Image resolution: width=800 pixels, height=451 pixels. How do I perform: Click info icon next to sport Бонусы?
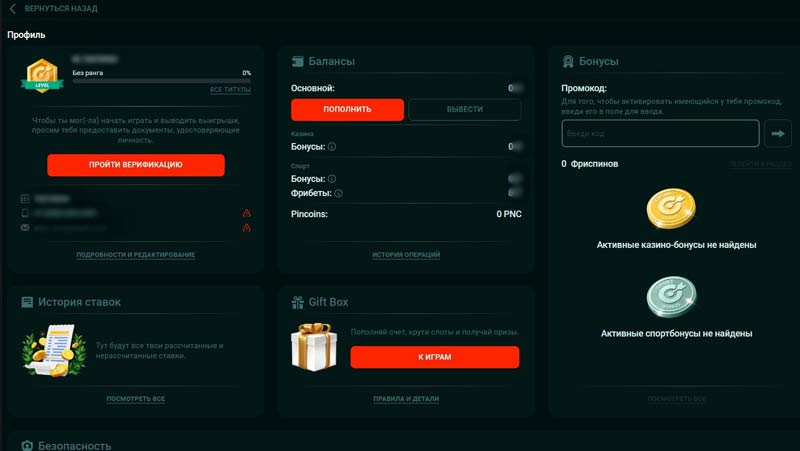332,178
